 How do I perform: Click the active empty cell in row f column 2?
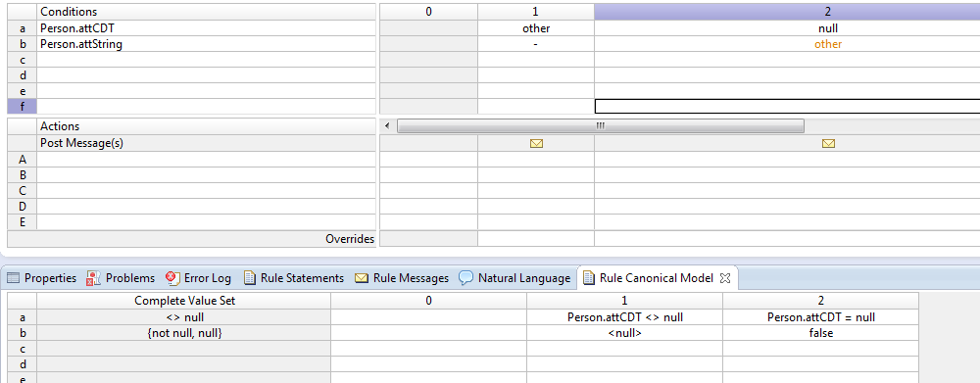click(x=788, y=106)
